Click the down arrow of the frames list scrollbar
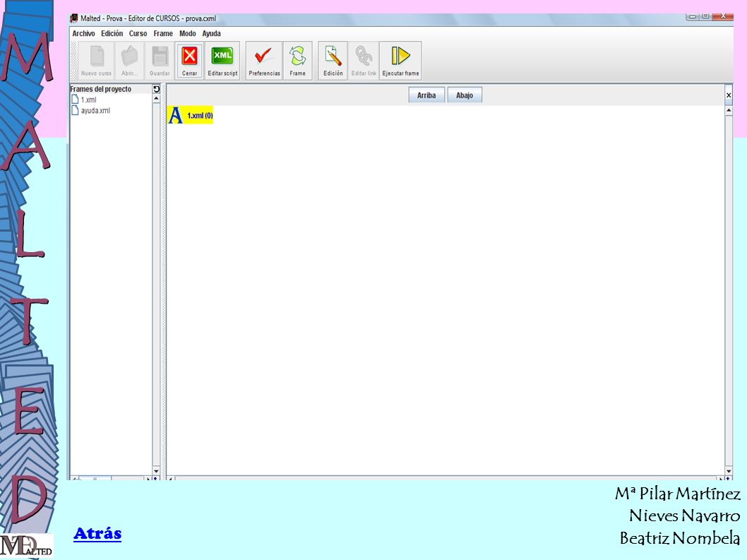The image size is (747, 560). pos(156,471)
